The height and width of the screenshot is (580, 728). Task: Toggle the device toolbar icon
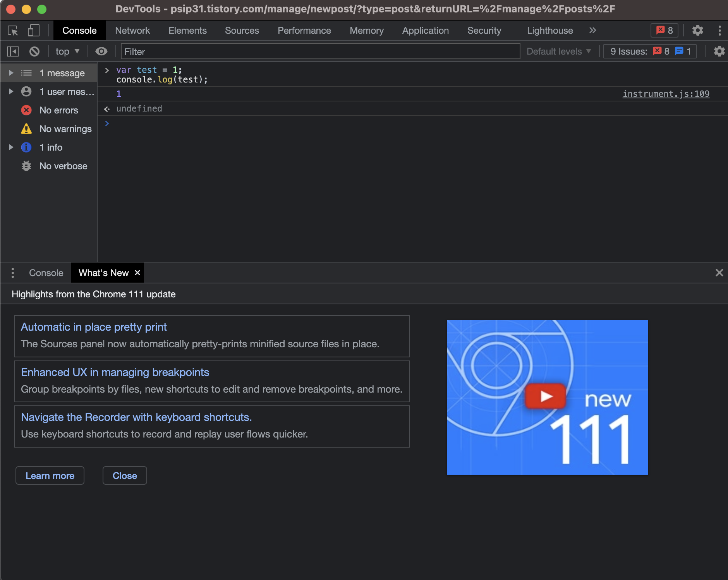[x=34, y=31]
